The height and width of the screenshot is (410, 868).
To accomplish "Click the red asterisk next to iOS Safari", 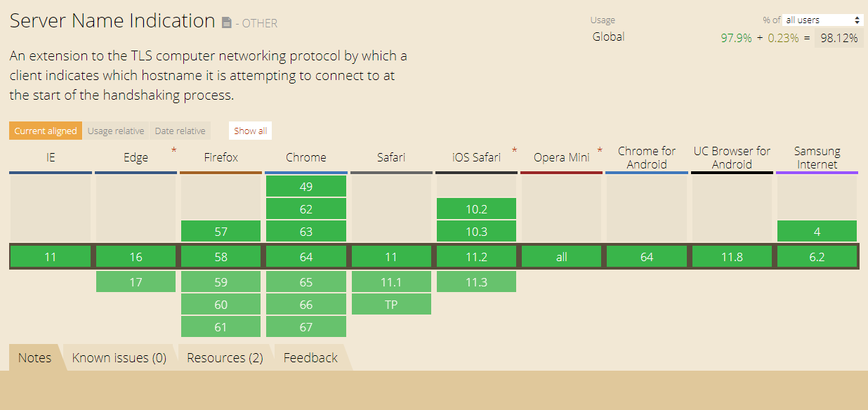I will [x=515, y=150].
